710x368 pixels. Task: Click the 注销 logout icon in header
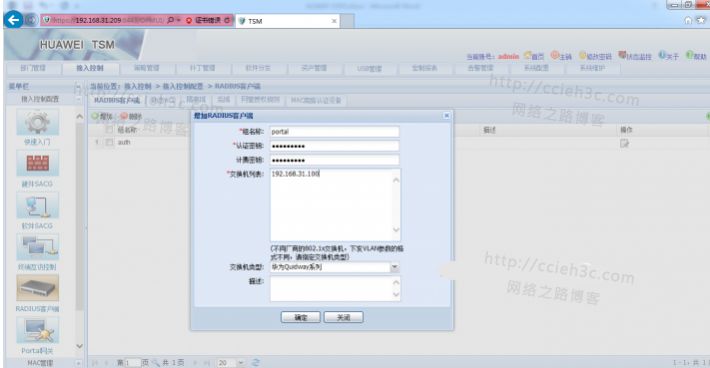pos(555,55)
